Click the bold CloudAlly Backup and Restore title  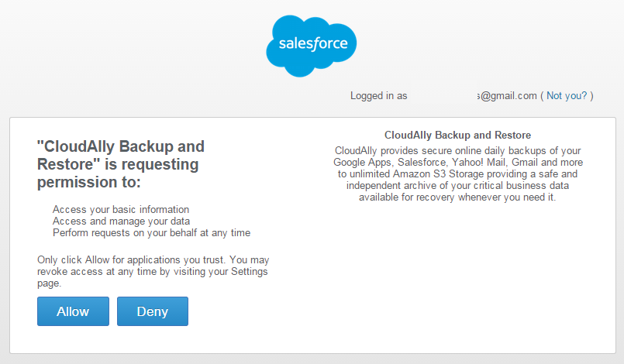click(x=457, y=136)
